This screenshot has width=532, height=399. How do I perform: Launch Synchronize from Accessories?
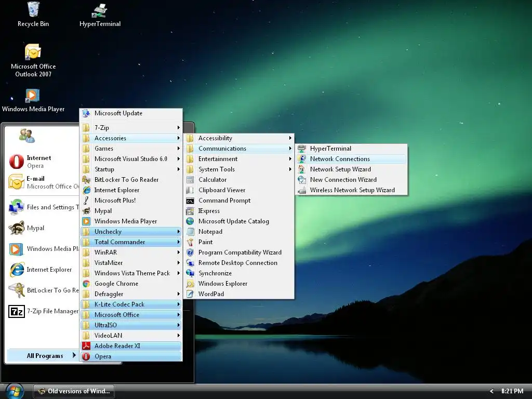239,273
